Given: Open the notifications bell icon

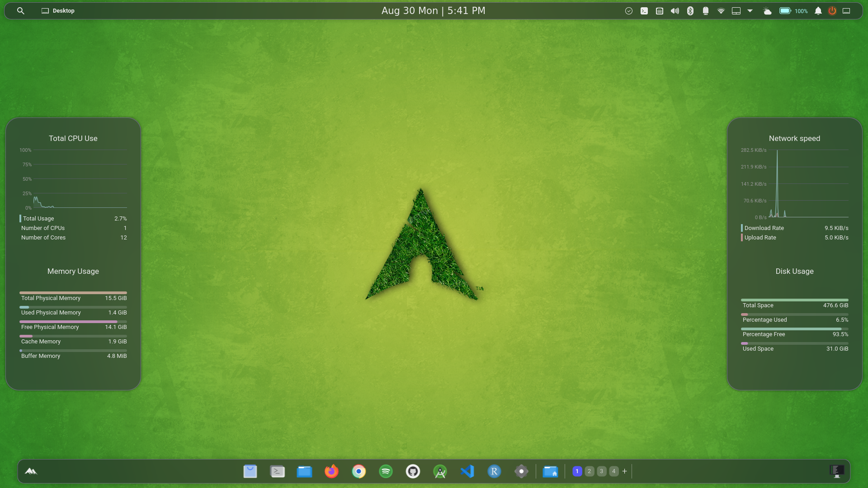Looking at the screenshot, I should click(818, 11).
